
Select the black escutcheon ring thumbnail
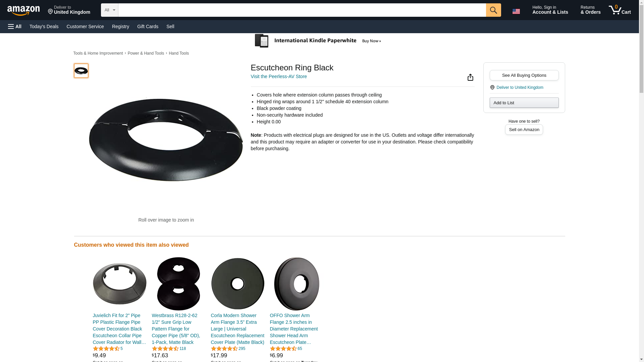pos(81,71)
